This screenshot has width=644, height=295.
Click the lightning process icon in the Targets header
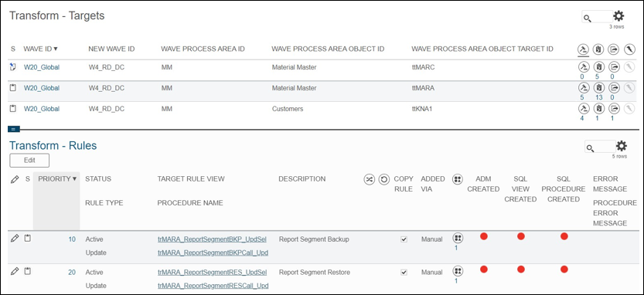pyautogui.click(x=629, y=49)
